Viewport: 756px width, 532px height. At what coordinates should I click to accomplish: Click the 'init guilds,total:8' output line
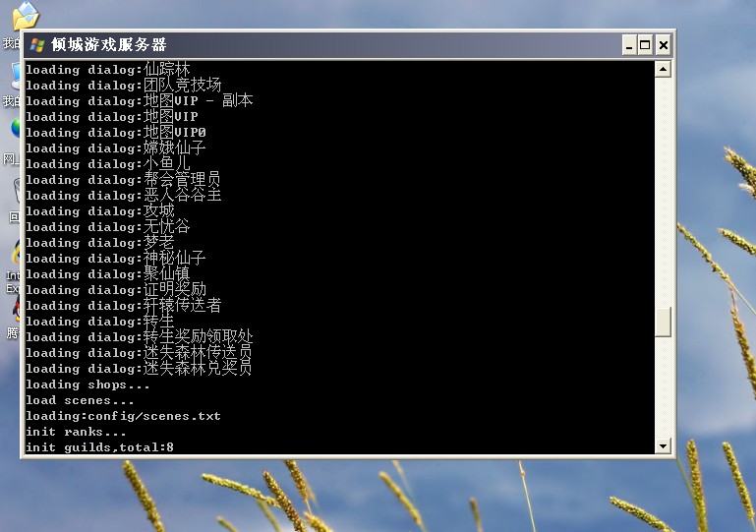[x=99, y=447]
